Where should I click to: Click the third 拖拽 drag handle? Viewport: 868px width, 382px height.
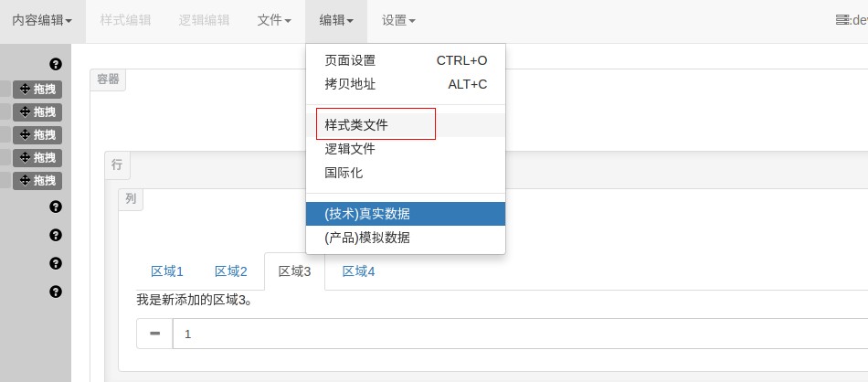pos(37,134)
